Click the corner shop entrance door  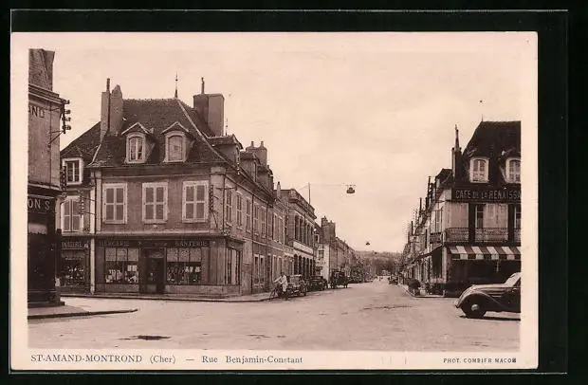[x=153, y=271]
